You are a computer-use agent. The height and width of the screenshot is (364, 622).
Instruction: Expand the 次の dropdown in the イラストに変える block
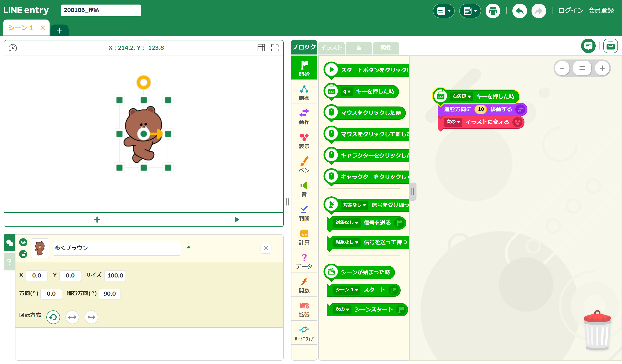453,122
